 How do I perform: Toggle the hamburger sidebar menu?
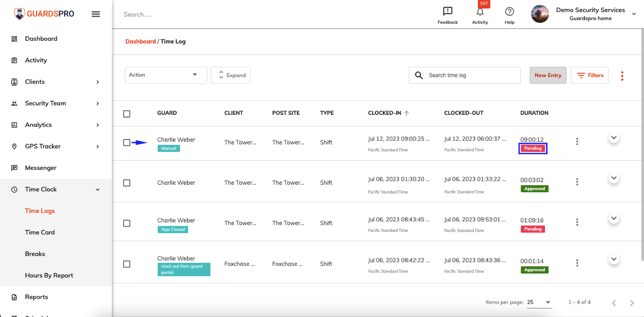tap(96, 14)
